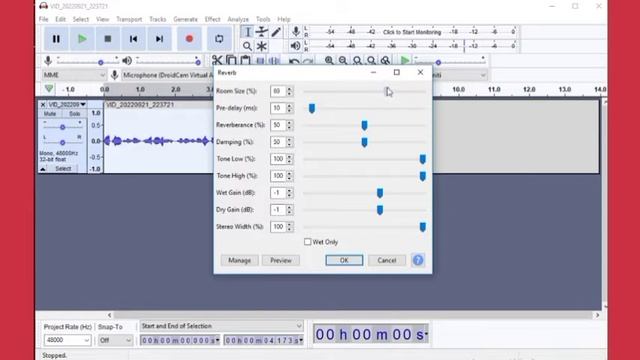The height and width of the screenshot is (360, 640).
Task: Click the Wet Gain slider handle
Action: (380, 193)
